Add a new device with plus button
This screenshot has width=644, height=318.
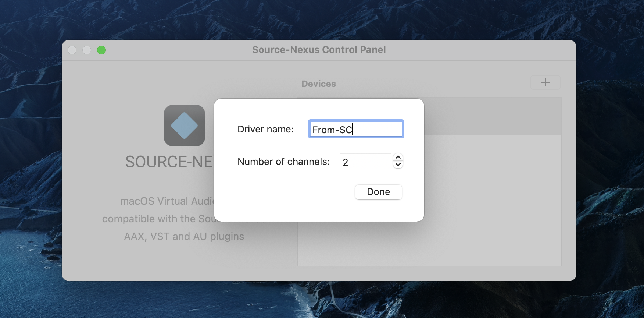pos(545,82)
